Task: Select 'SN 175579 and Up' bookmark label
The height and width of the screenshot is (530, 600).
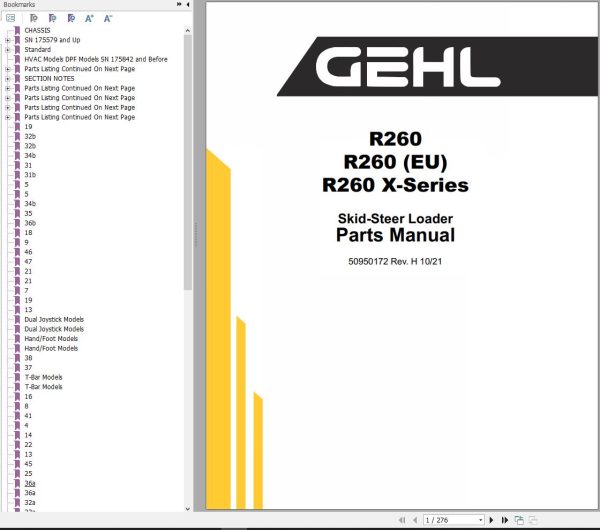Action: (x=52, y=40)
